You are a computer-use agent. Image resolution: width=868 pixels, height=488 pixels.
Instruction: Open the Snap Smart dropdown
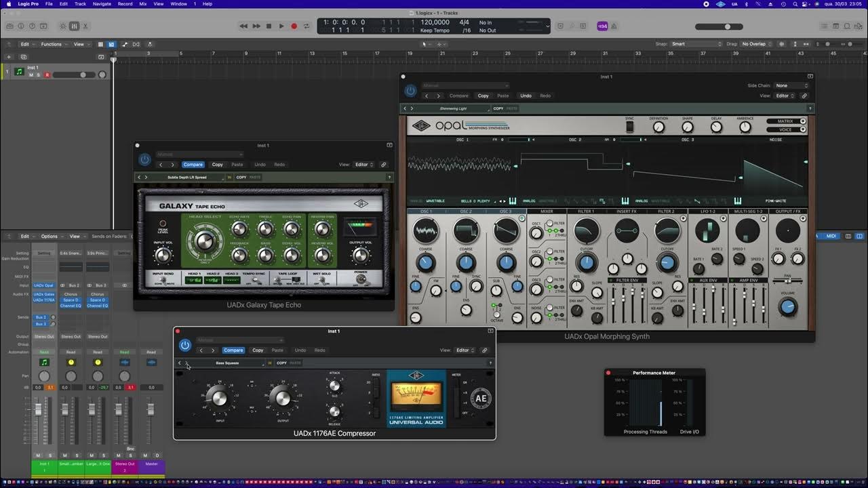[696, 44]
